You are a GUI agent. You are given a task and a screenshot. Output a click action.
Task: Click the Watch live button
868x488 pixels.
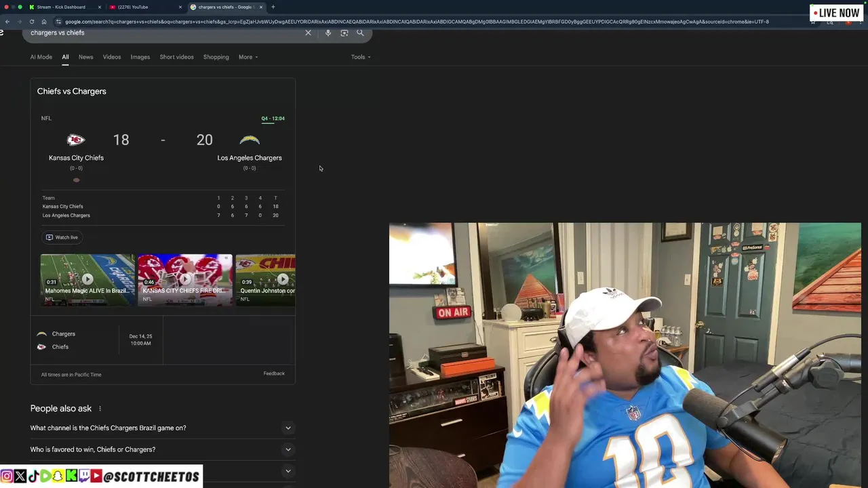click(62, 237)
